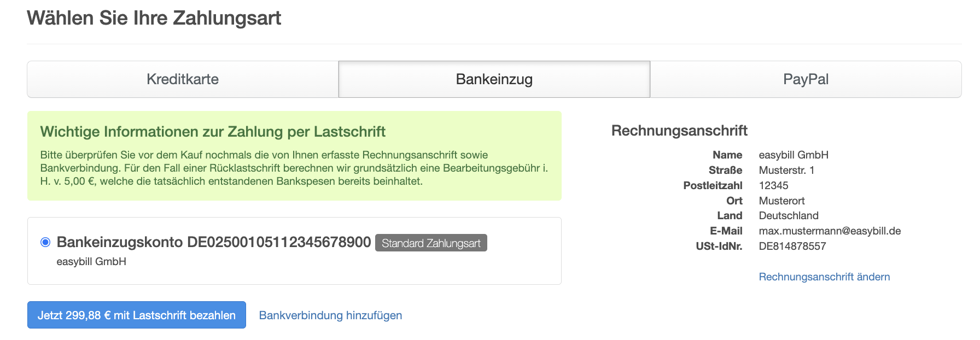Viewport: 980px width, 340px height.
Task: Click the Standard Zahlungsart badge
Action: coord(431,243)
